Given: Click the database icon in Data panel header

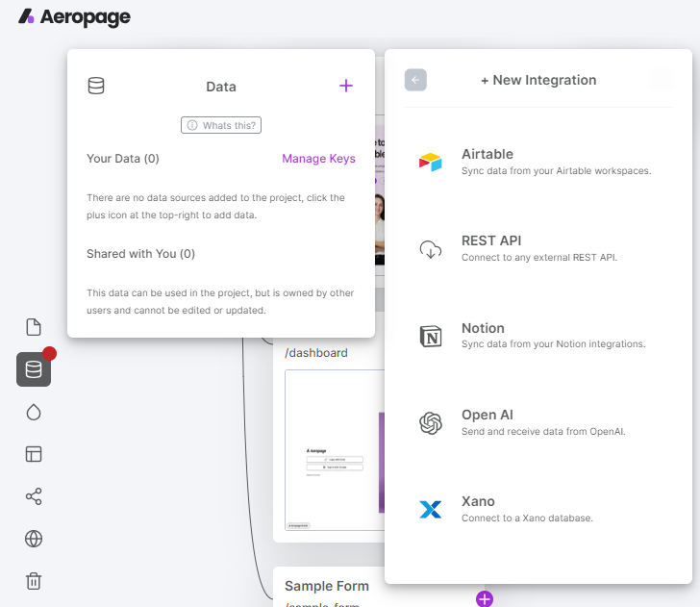Looking at the screenshot, I should coord(96,86).
